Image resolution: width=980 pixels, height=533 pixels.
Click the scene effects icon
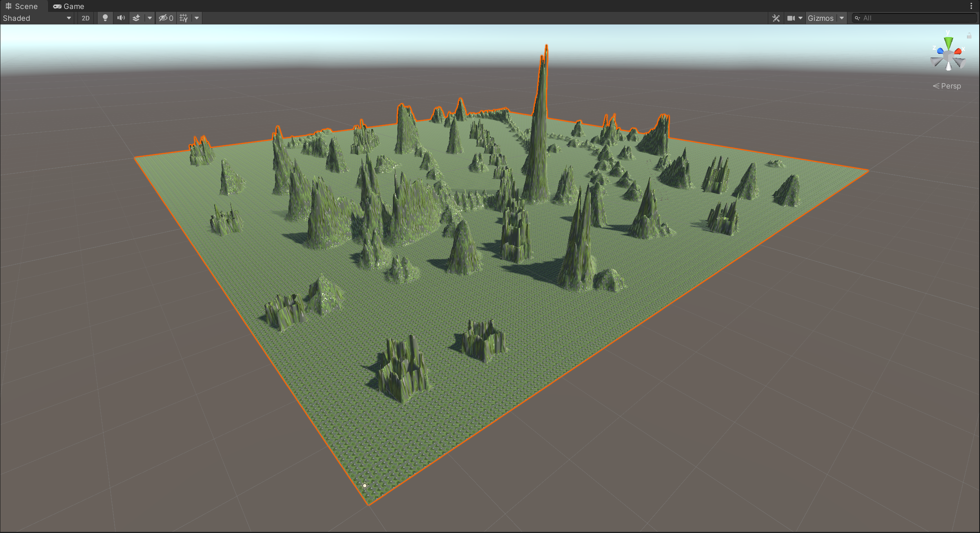point(136,18)
